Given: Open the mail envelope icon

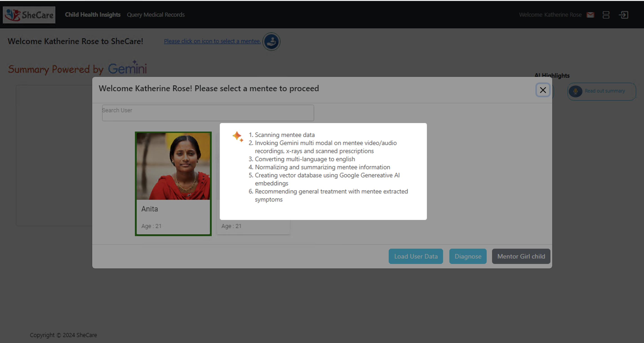Looking at the screenshot, I should click(590, 15).
